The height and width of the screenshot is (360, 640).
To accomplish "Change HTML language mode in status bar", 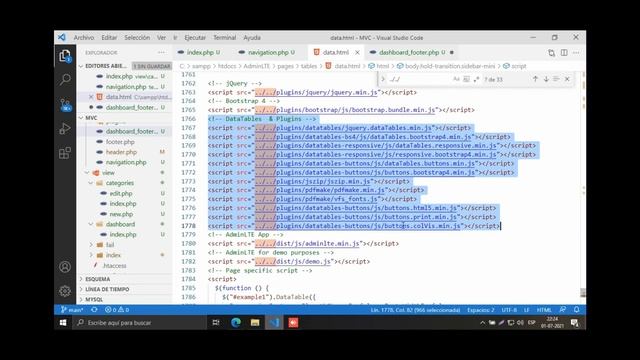I will pyautogui.click(x=544, y=310).
